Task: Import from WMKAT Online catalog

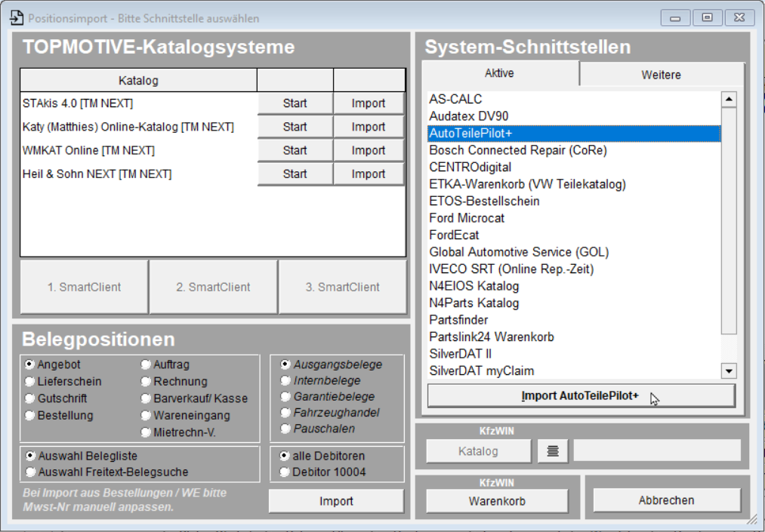Action: [x=369, y=150]
